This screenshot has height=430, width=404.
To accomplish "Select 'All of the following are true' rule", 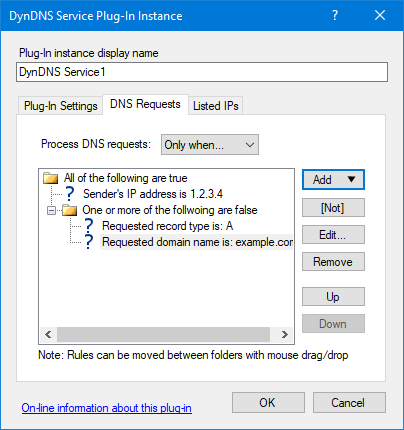I will pyautogui.click(x=126, y=178).
